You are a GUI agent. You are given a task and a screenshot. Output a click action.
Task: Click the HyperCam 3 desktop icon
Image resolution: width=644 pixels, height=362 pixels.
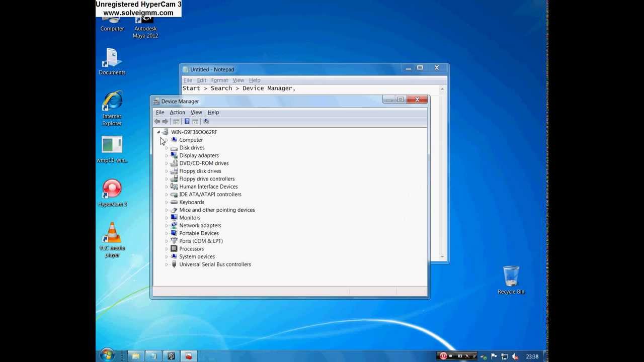[x=112, y=193]
